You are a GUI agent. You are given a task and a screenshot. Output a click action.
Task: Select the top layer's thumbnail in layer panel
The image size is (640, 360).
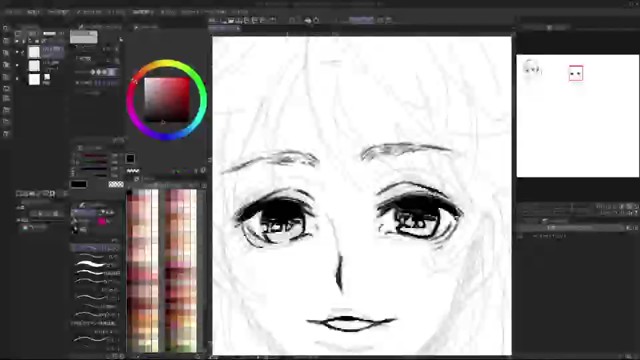tap(34, 51)
